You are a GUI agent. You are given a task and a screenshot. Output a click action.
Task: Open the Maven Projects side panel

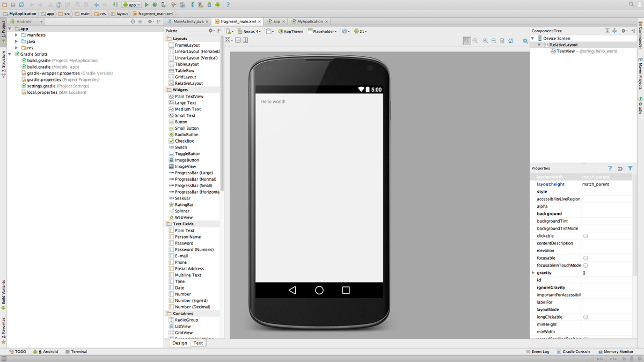[640, 72]
